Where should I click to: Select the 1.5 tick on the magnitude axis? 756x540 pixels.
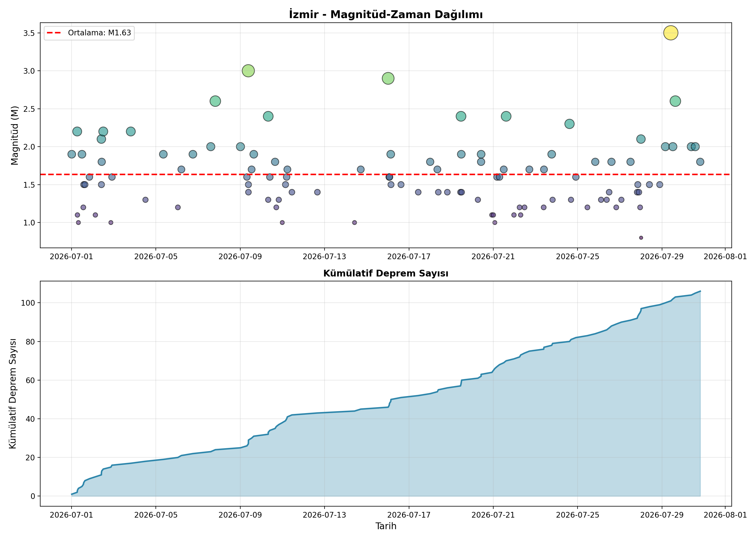29,184
